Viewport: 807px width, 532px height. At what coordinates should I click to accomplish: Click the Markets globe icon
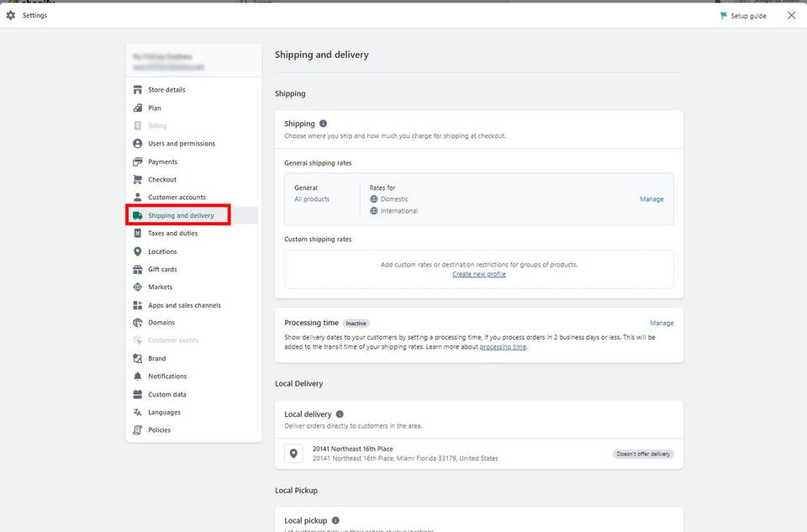(x=137, y=287)
